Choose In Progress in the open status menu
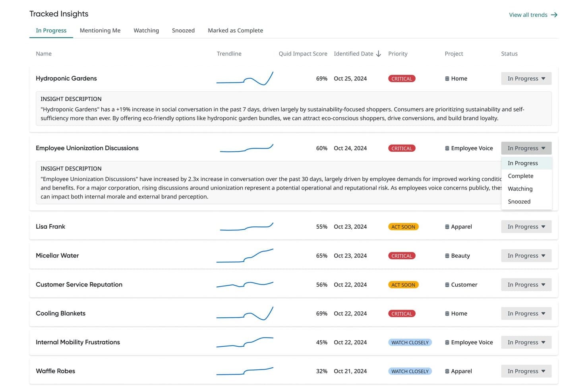 click(x=526, y=163)
